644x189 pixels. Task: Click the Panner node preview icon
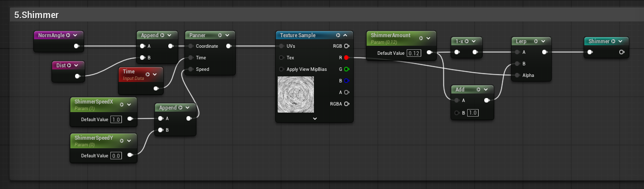pyautogui.click(x=220, y=35)
